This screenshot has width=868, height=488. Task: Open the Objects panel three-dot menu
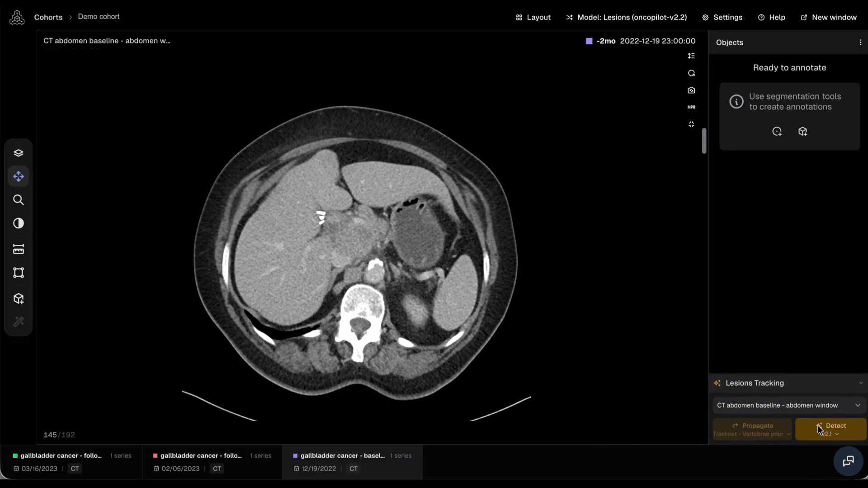click(x=860, y=42)
